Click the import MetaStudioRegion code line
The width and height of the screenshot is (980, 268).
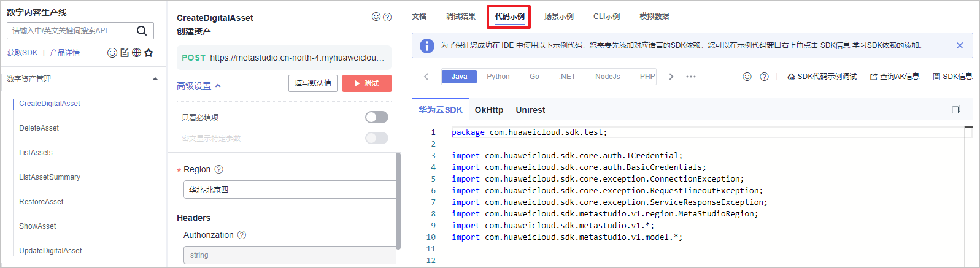coord(605,214)
